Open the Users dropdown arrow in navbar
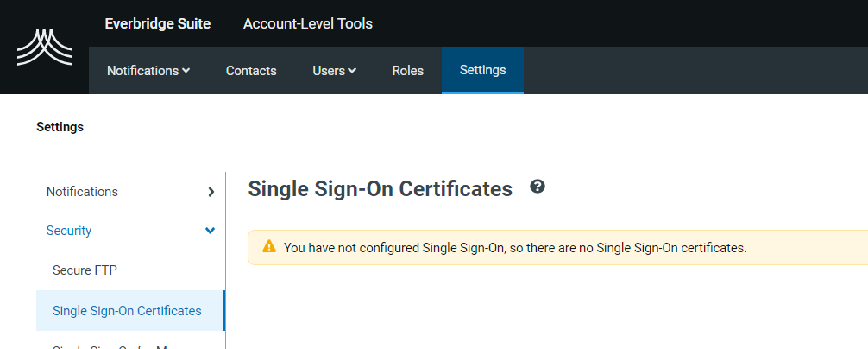This screenshot has width=868, height=349. 352,71
